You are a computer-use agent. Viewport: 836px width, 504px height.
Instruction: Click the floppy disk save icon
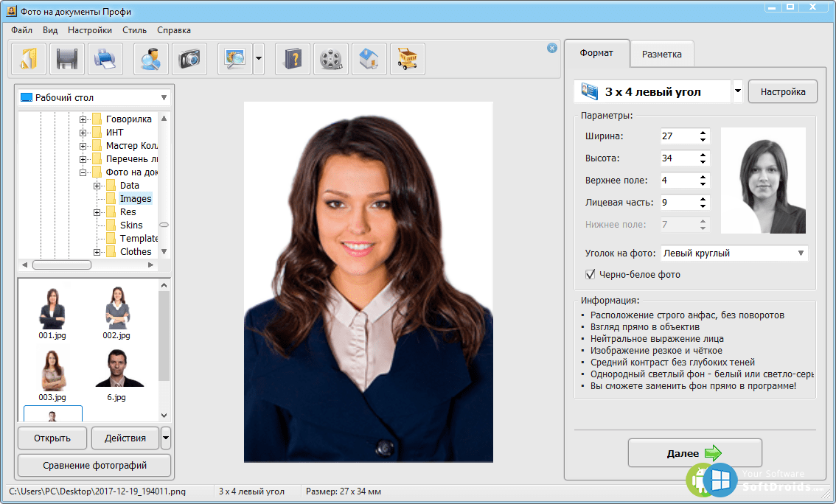point(67,58)
